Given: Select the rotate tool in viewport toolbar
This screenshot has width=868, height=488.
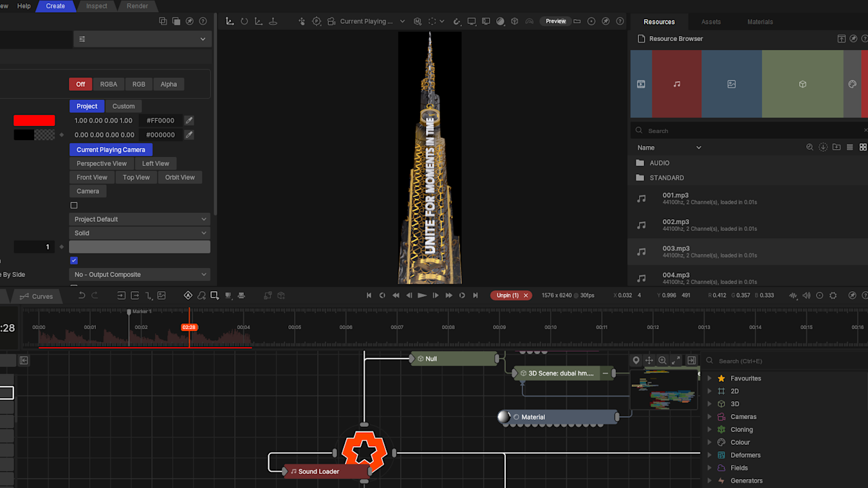Looking at the screenshot, I should (244, 21).
